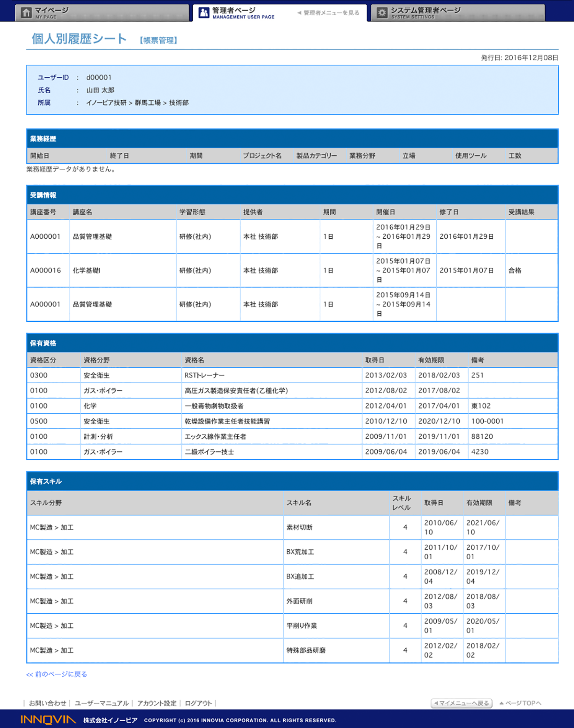Click the people icon on the management tab
Screen dimensions: 574x728
click(x=204, y=13)
